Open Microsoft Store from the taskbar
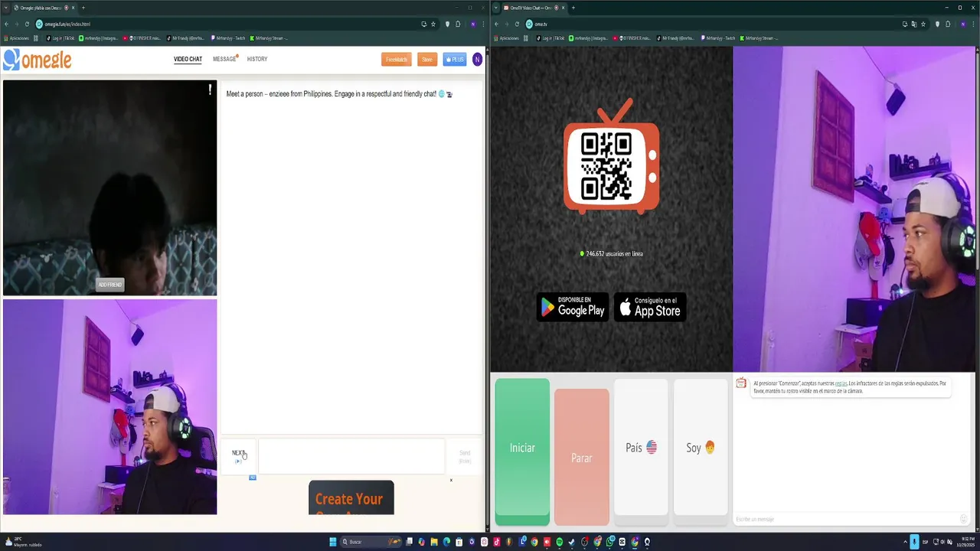980x551 pixels. tap(459, 542)
